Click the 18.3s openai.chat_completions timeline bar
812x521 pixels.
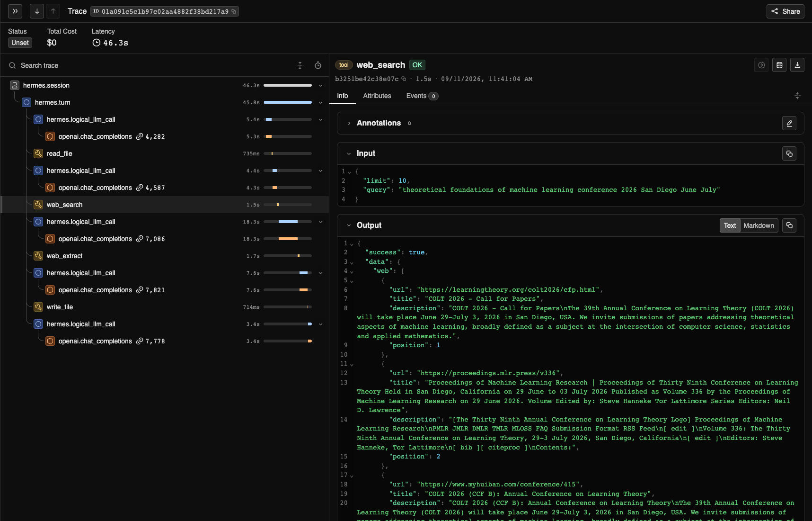(x=288, y=239)
